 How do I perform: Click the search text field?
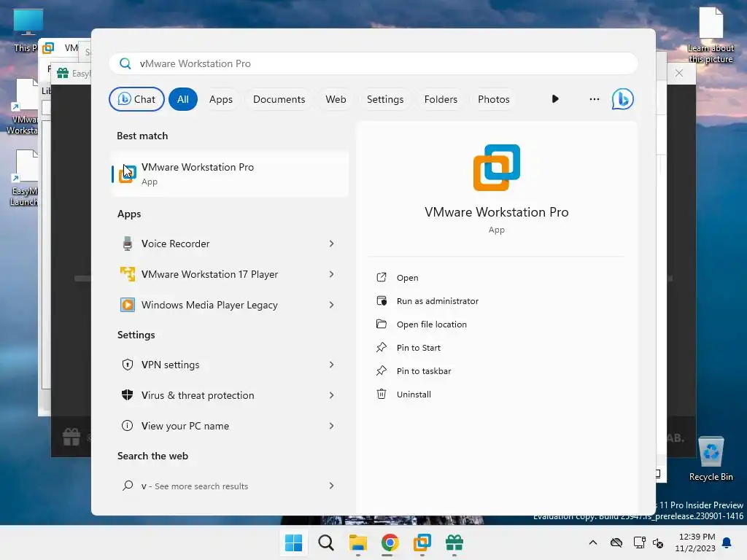[373, 63]
